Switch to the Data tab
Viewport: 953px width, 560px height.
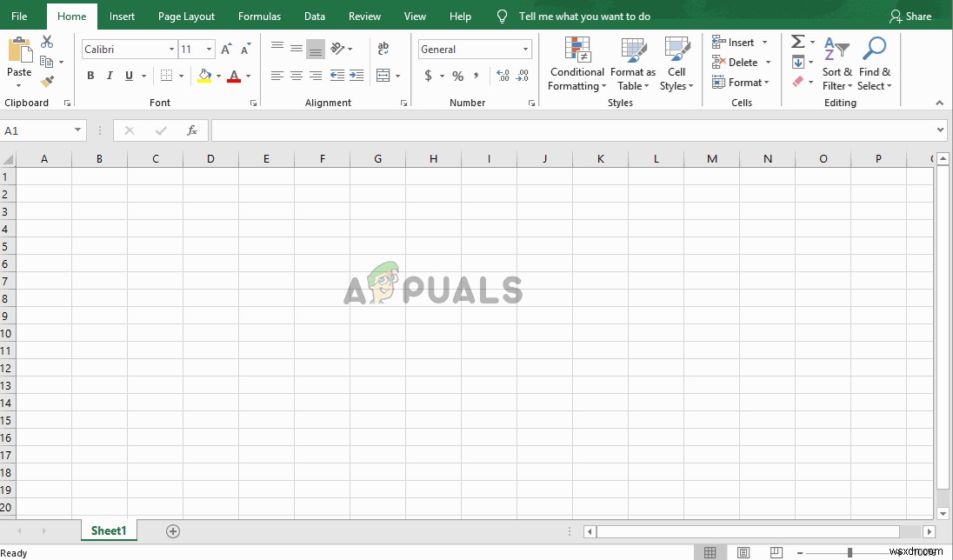314,17
